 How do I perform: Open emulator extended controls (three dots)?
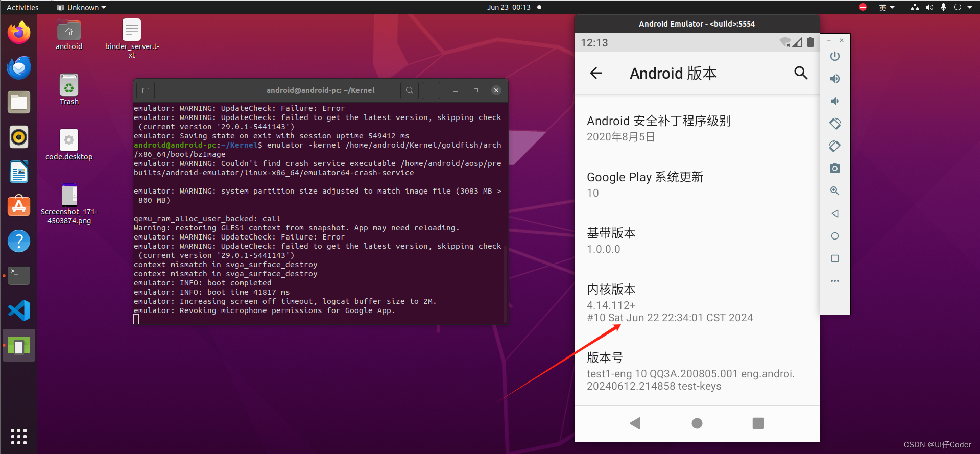pos(835,281)
